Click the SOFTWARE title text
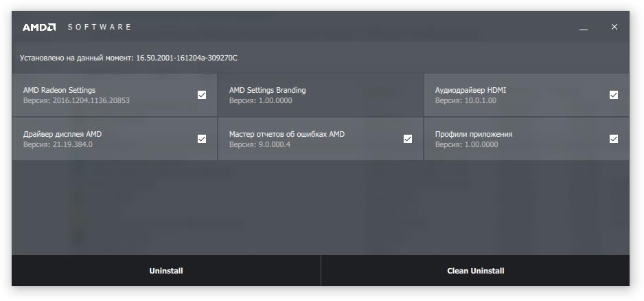Screen dimensions: 644x301 pyautogui.click(x=99, y=27)
